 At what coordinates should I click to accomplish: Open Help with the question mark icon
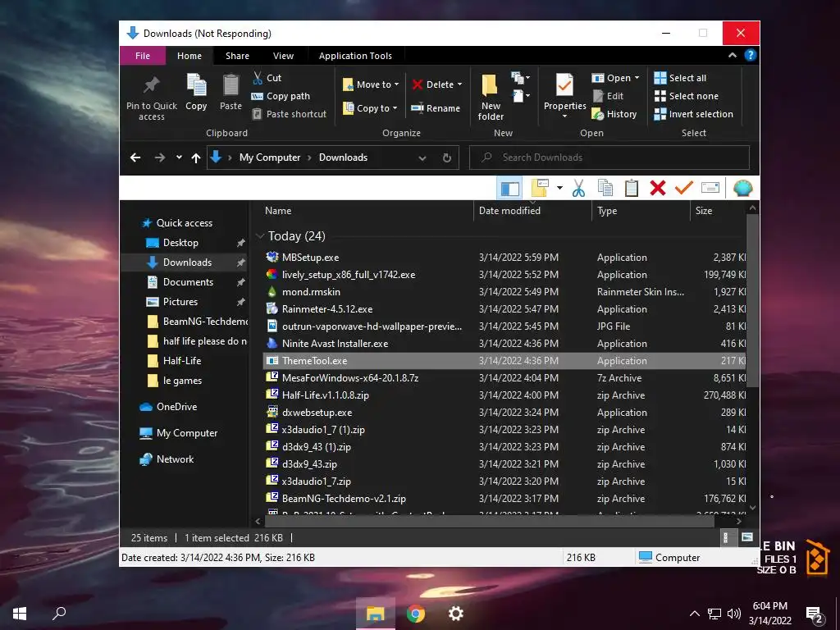tap(750, 55)
